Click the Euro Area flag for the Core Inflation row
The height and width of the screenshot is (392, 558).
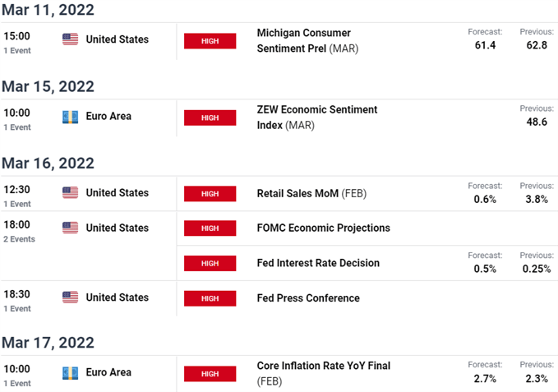[71, 373]
